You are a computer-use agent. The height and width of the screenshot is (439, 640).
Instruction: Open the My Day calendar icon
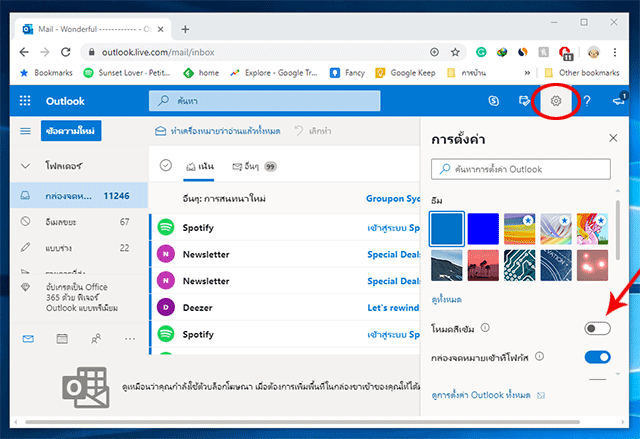coord(524,101)
